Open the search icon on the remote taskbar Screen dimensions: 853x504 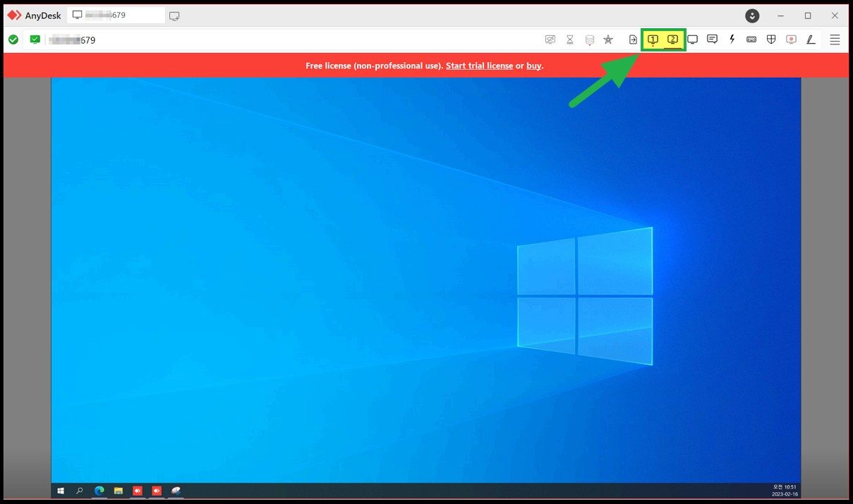pos(80,491)
